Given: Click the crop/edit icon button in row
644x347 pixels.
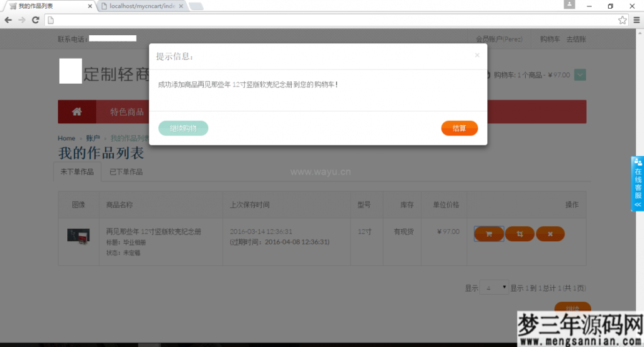Looking at the screenshot, I should click(519, 234).
